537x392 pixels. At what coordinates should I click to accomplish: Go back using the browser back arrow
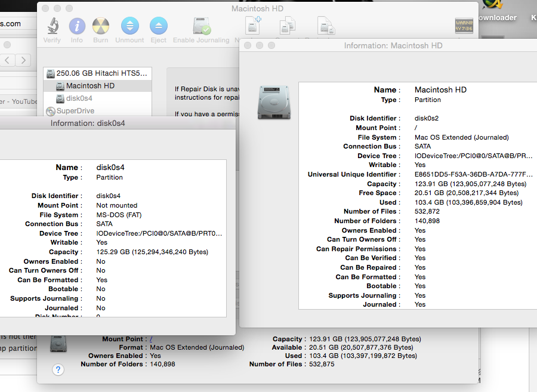[x=8, y=60]
